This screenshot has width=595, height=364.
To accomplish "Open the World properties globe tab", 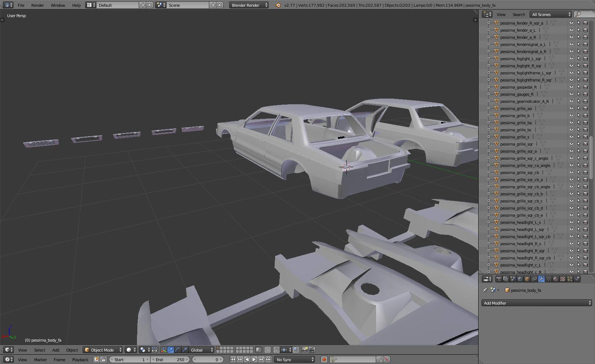I will 520,279.
